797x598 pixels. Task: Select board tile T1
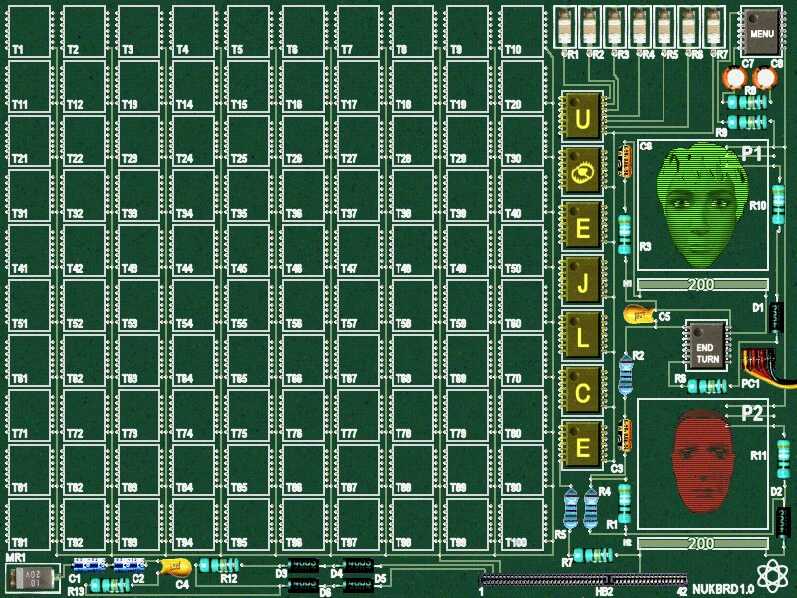[30, 31]
